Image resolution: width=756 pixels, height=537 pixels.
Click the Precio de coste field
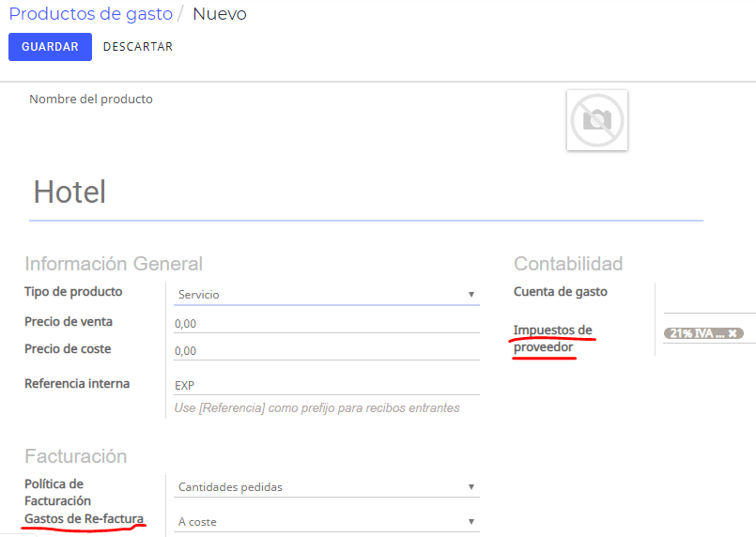coord(327,350)
